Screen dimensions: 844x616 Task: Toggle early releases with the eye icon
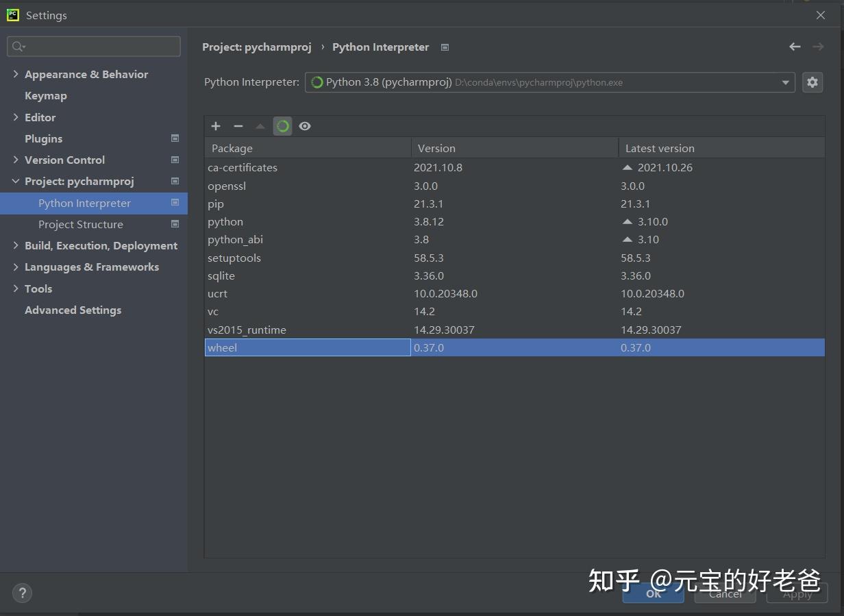coord(305,126)
